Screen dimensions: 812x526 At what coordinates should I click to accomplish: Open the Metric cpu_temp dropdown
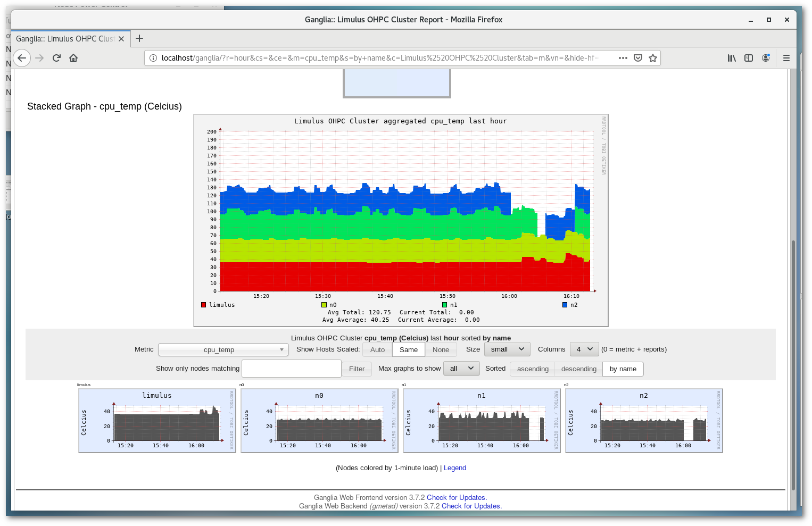coord(223,349)
